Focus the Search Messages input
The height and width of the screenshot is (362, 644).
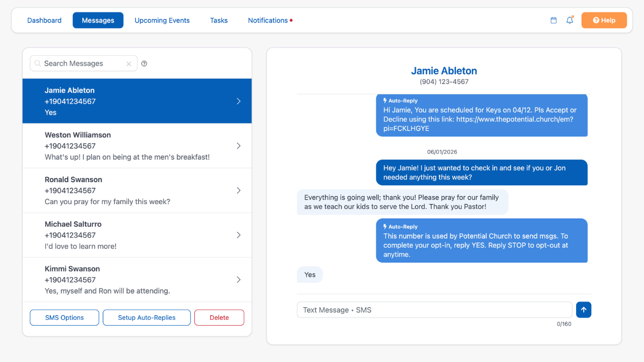[x=84, y=63]
